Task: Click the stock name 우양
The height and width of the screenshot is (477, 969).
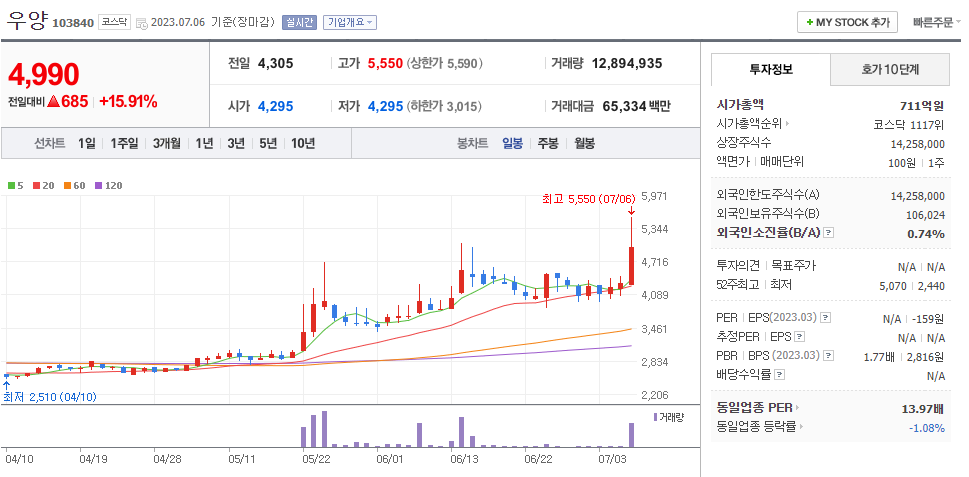Action: pyautogui.click(x=27, y=20)
